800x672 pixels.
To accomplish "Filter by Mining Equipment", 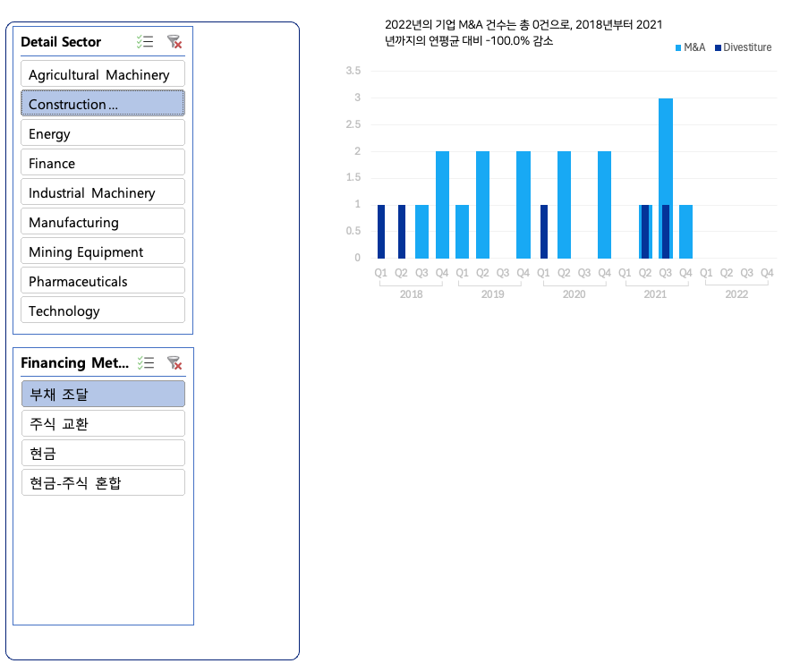I will click(x=103, y=251).
